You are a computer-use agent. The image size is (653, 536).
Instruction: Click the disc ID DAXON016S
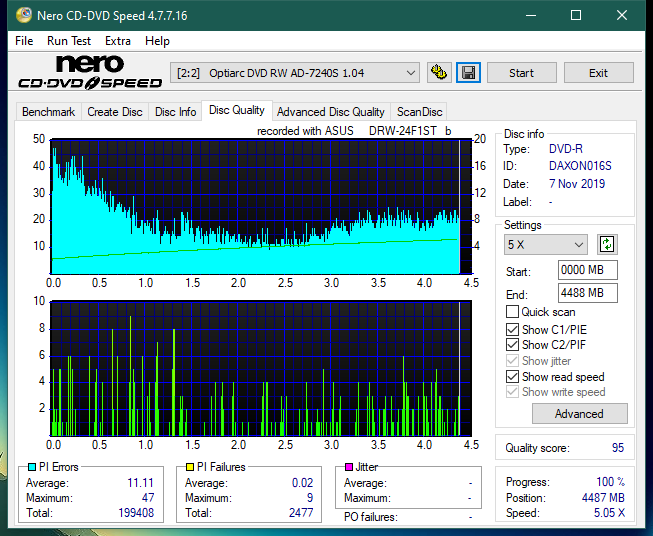click(x=580, y=166)
